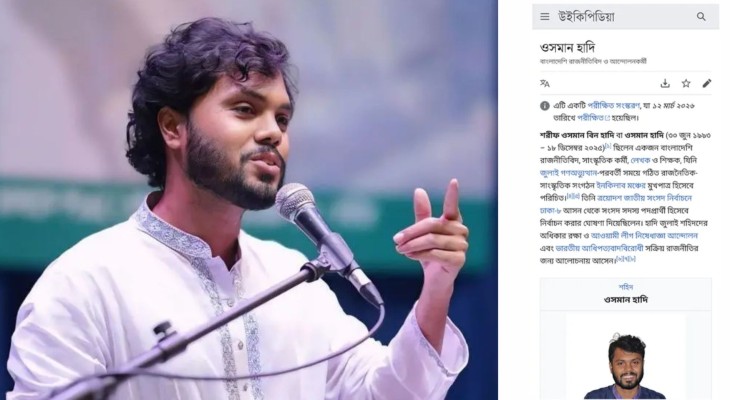
Task: Click the download article icon
Action: tap(665, 83)
